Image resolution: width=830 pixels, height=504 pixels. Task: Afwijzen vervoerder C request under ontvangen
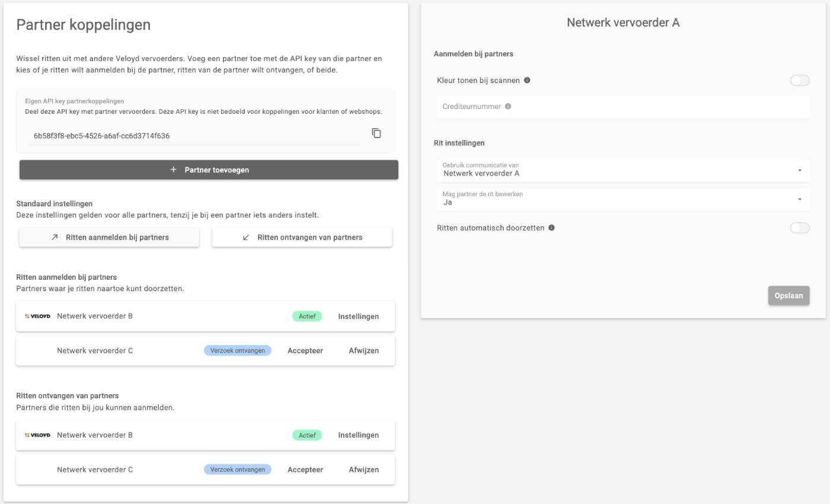point(363,470)
